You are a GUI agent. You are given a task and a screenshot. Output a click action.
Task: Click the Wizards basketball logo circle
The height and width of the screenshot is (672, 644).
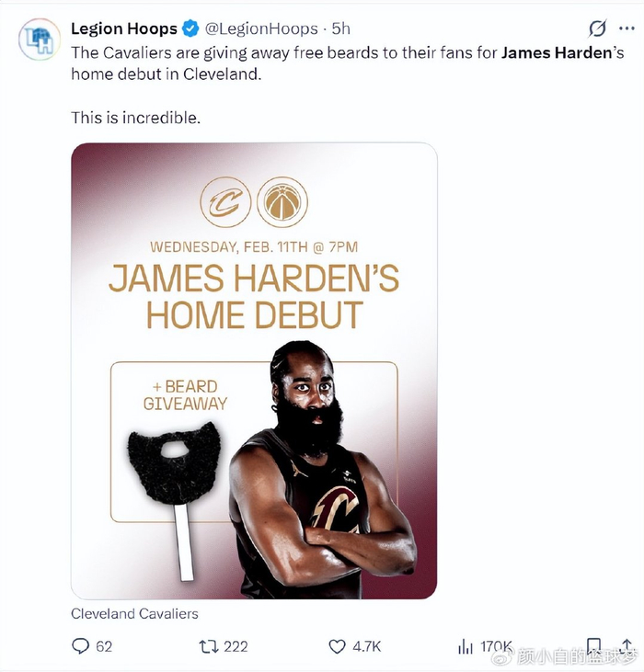point(282,202)
